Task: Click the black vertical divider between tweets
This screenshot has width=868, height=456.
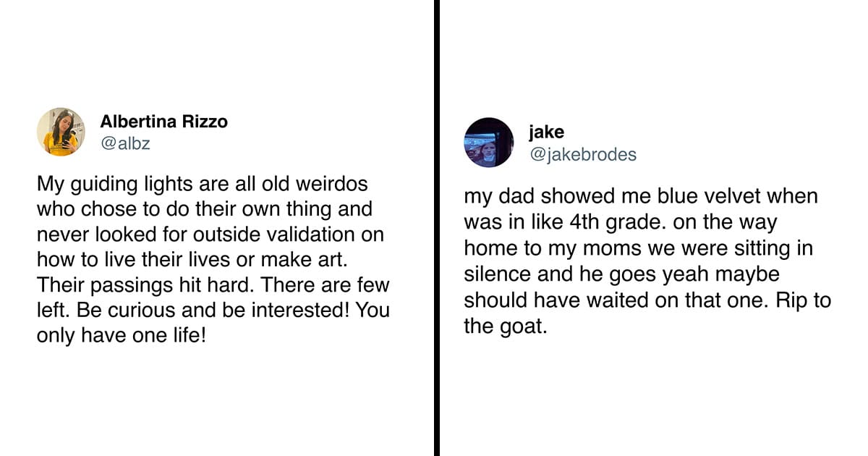Action: click(x=437, y=228)
